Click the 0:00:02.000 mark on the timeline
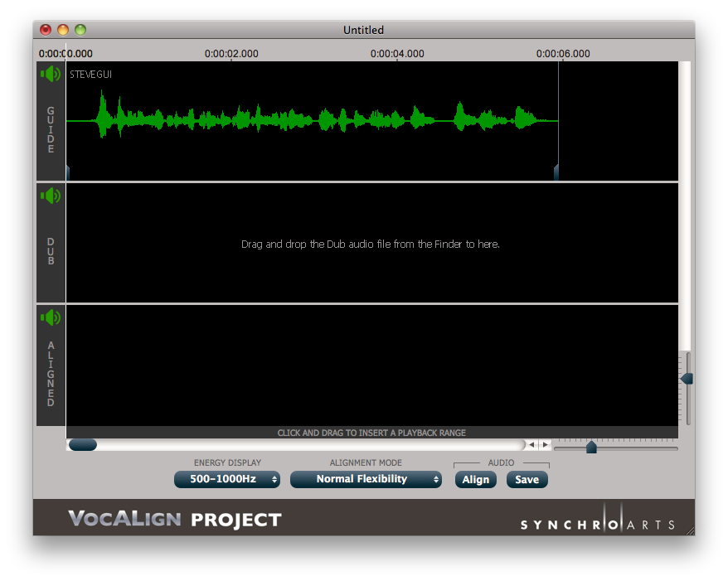The image size is (728, 581). (231, 54)
